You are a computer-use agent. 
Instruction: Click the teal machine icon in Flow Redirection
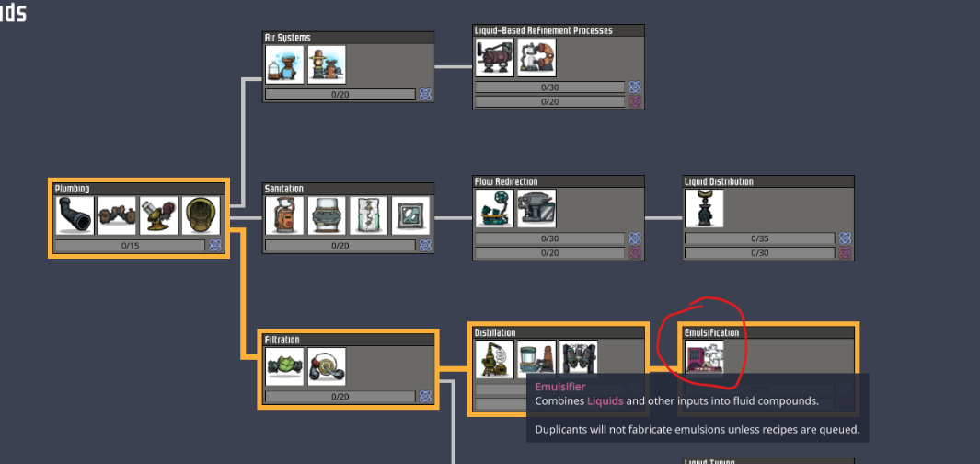(x=494, y=208)
